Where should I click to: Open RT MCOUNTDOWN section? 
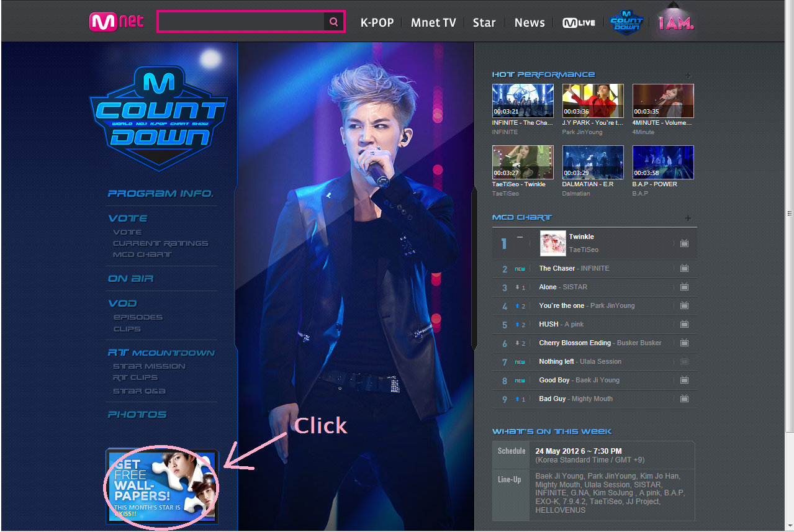[161, 352]
